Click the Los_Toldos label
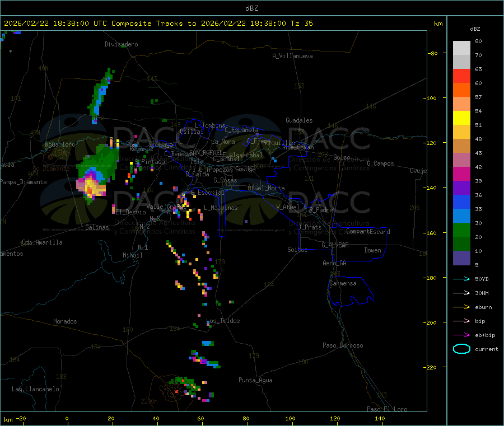Screen dimensions: 504x426 click(223, 321)
